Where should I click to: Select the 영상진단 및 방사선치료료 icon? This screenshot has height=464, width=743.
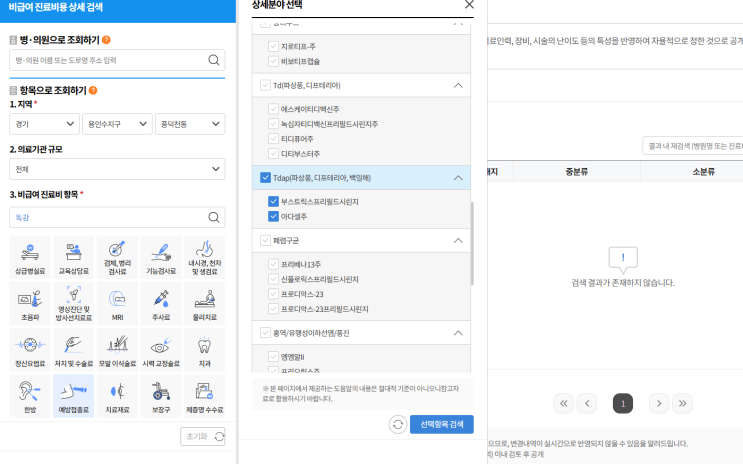73,303
